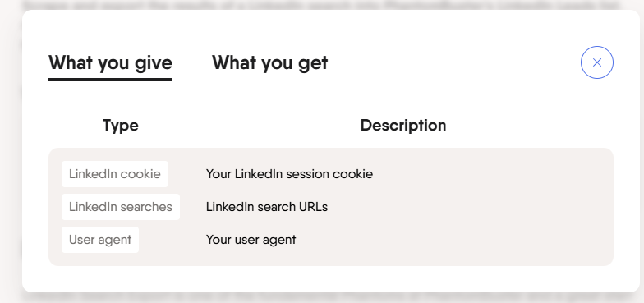Select the LinkedIn search URLs description text

267,207
